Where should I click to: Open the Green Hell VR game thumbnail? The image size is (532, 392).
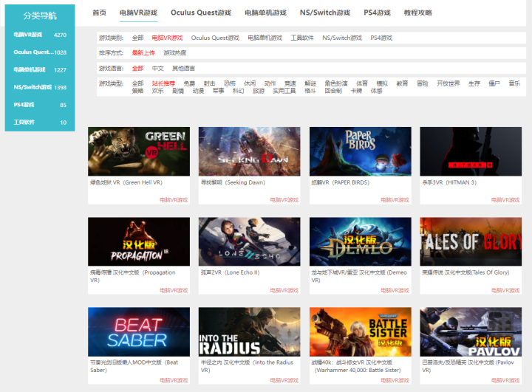pos(139,151)
